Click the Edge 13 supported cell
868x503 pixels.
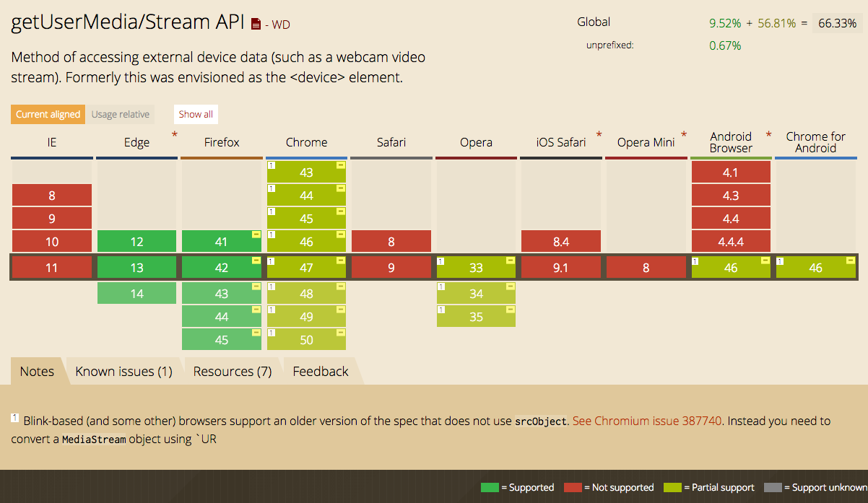click(x=136, y=267)
